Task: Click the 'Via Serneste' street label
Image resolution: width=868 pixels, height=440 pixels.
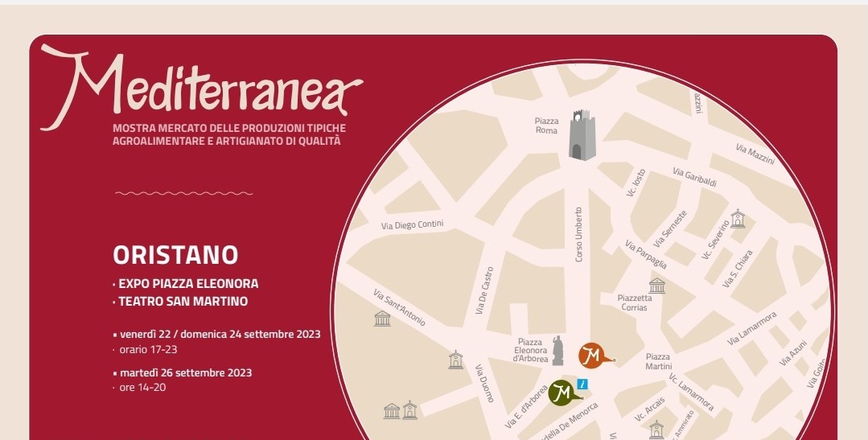Action: [x=670, y=228]
